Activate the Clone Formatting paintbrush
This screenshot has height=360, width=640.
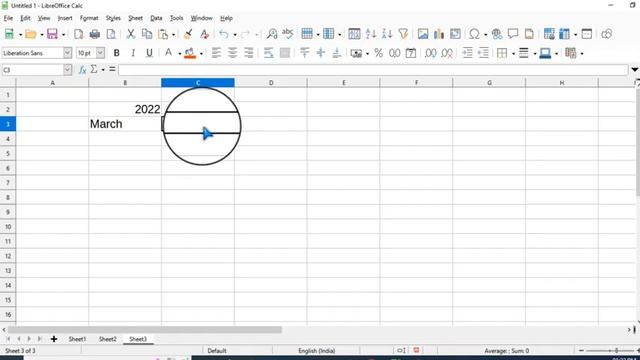(x=188, y=34)
